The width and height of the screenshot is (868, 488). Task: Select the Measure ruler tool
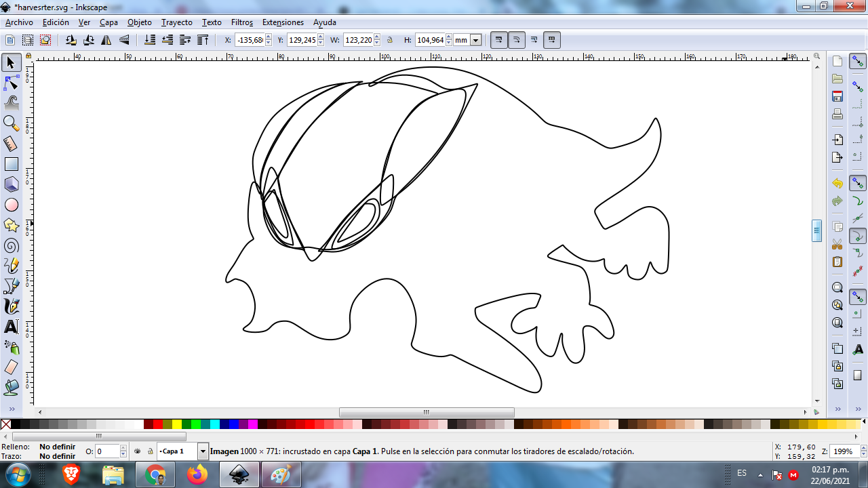click(x=11, y=144)
